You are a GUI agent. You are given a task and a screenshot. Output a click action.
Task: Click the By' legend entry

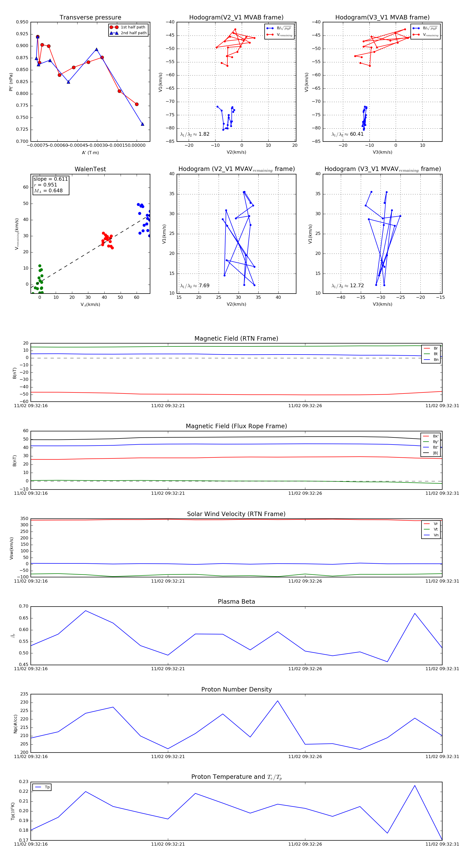click(431, 442)
